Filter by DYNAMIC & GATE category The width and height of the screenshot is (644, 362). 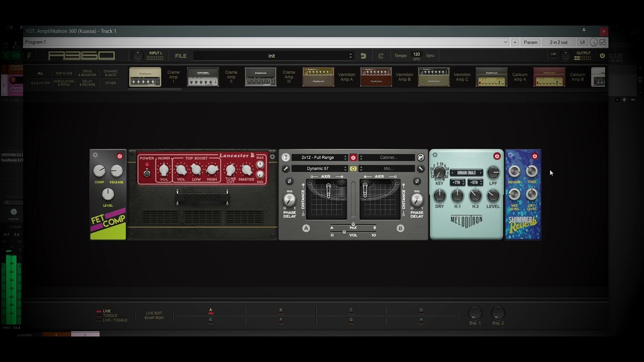tap(111, 73)
